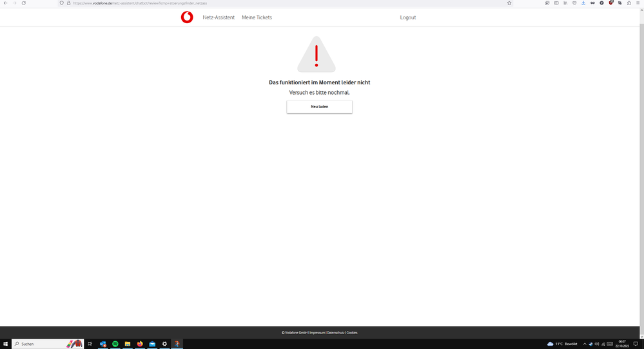
Task: Open the Cookies footer link
Action: pos(352,333)
